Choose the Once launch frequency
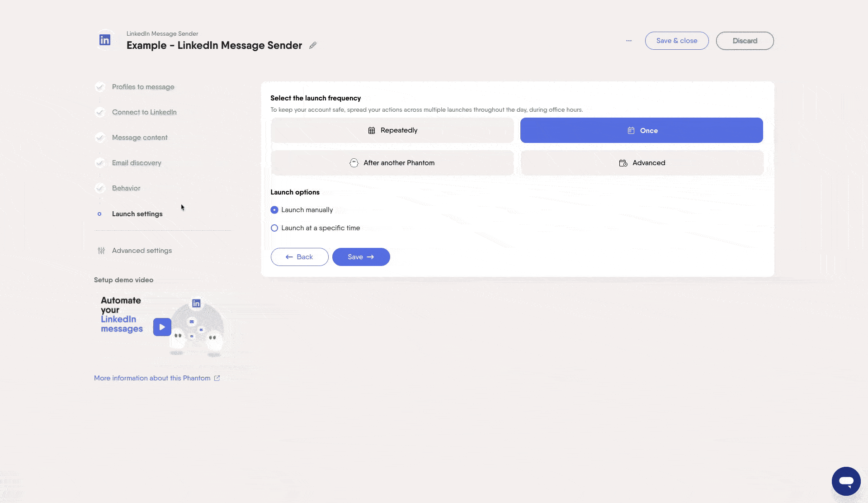This screenshot has height=503, width=868. click(x=642, y=130)
